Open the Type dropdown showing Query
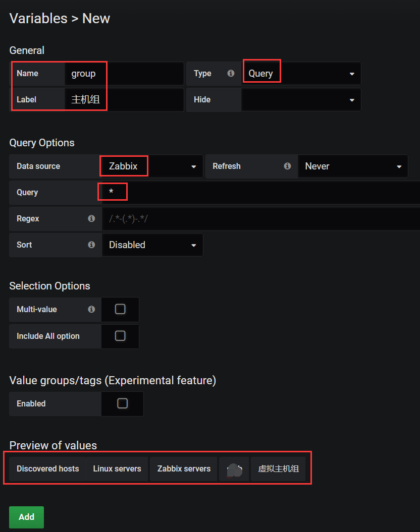420x532 pixels. coord(301,73)
